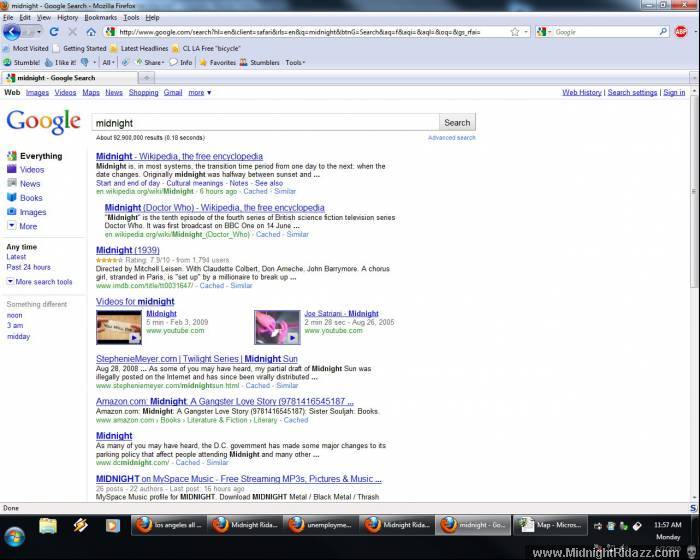Open the Amazon Midnight A Gangster Love Story result

(x=225, y=401)
